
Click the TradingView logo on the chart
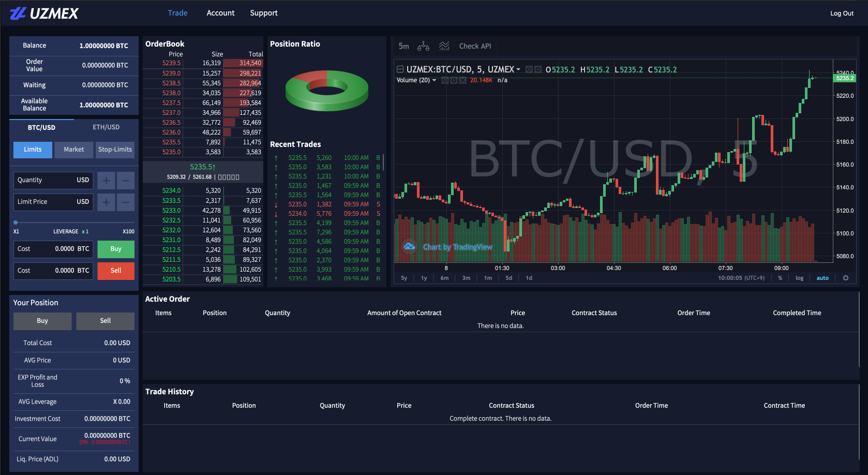pyautogui.click(x=409, y=247)
